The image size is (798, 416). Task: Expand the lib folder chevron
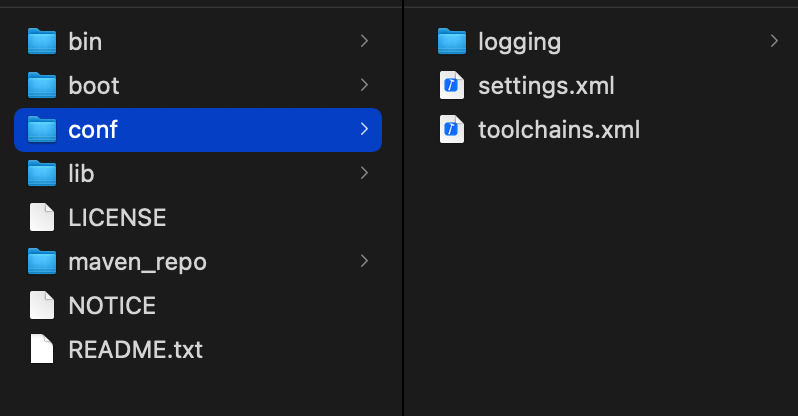(x=364, y=173)
